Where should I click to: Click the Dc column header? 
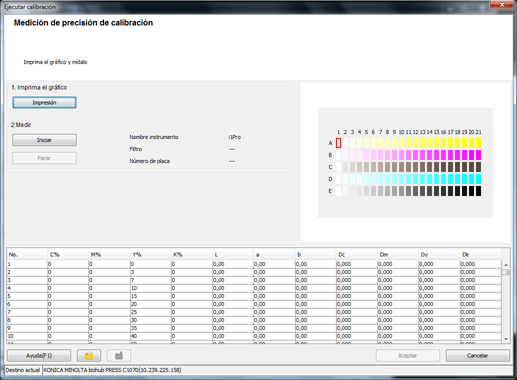pyautogui.click(x=357, y=255)
